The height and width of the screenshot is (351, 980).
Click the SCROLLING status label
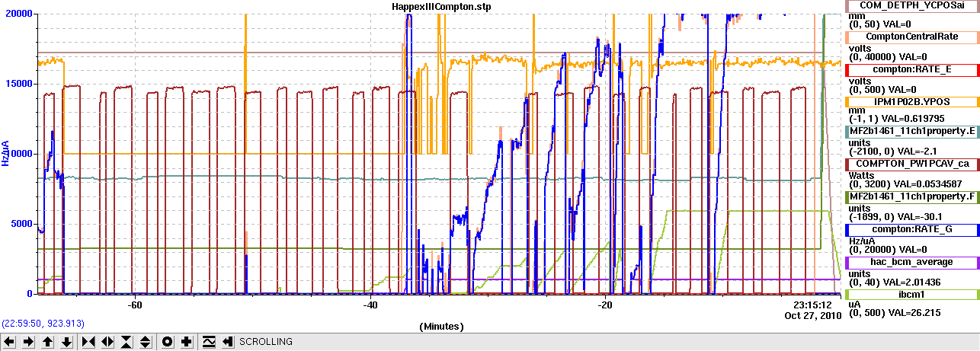tap(266, 342)
